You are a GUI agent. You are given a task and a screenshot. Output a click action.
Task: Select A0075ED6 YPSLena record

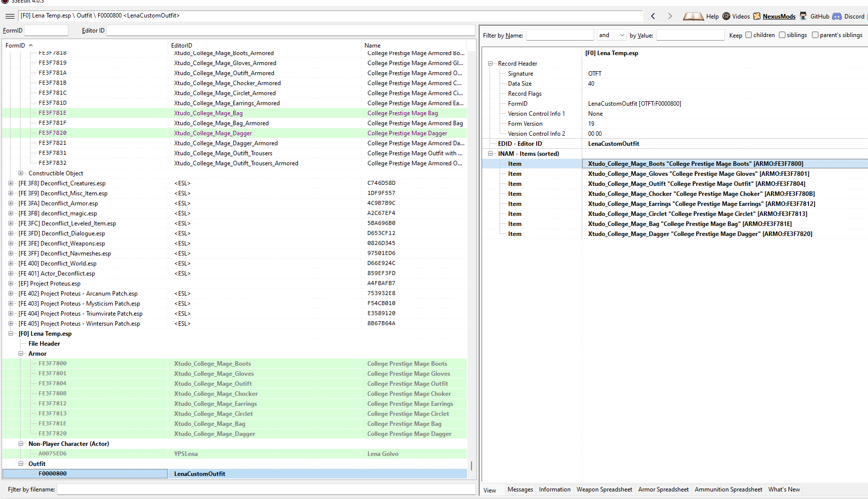(x=234, y=454)
